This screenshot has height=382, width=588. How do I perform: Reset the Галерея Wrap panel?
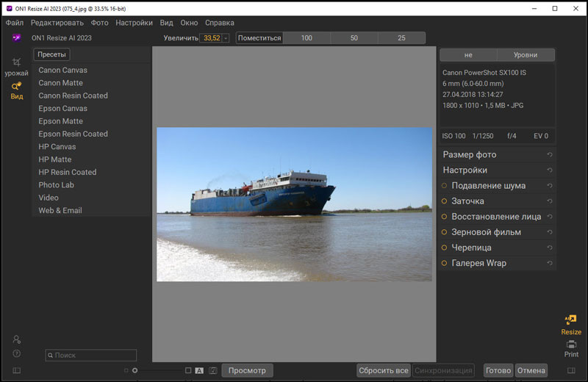coord(549,263)
